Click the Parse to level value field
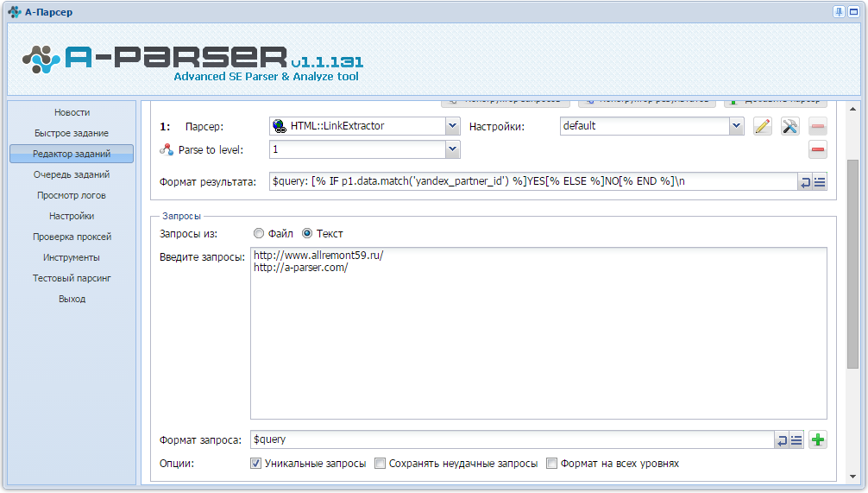The height and width of the screenshot is (493, 868). pos(357,149)
